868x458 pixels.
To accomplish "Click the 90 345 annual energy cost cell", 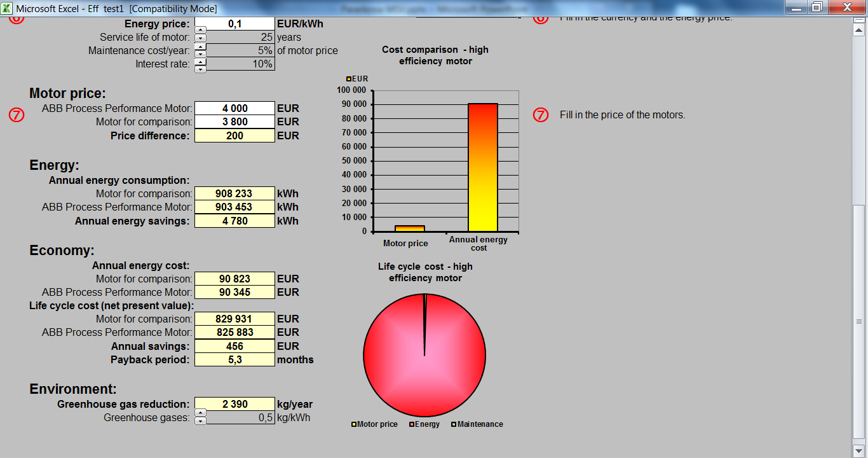I will tap(234, 292).
